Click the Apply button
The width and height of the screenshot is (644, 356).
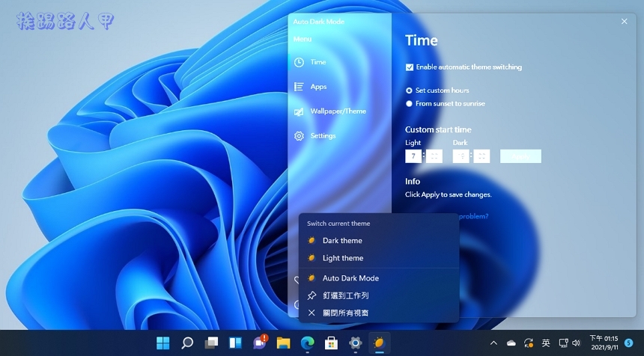point(520,156)
